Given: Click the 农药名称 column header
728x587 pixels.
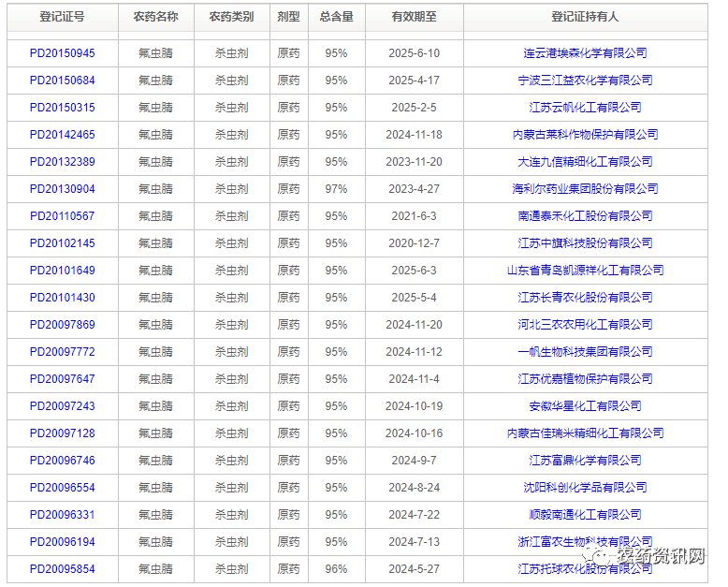Looking at the screenshot, I should point(156,17).
